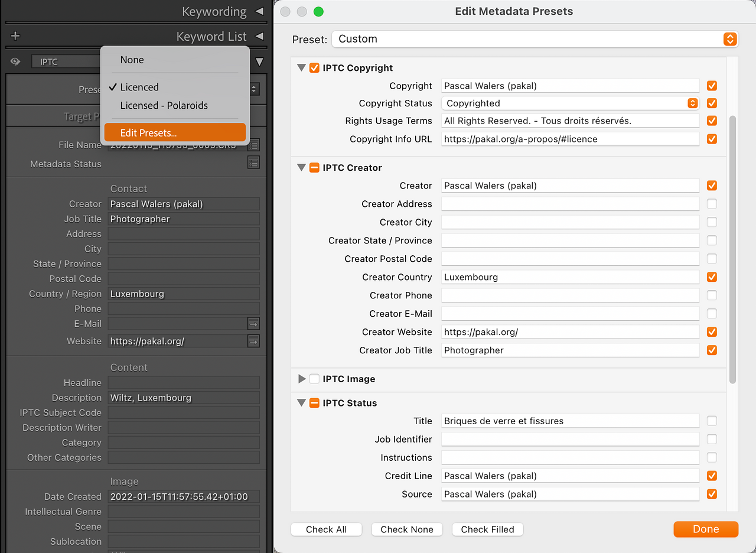Click the batch rename icon next to File Name
Viewport: 756px width, 553px height.
click(x=253, y=145)
